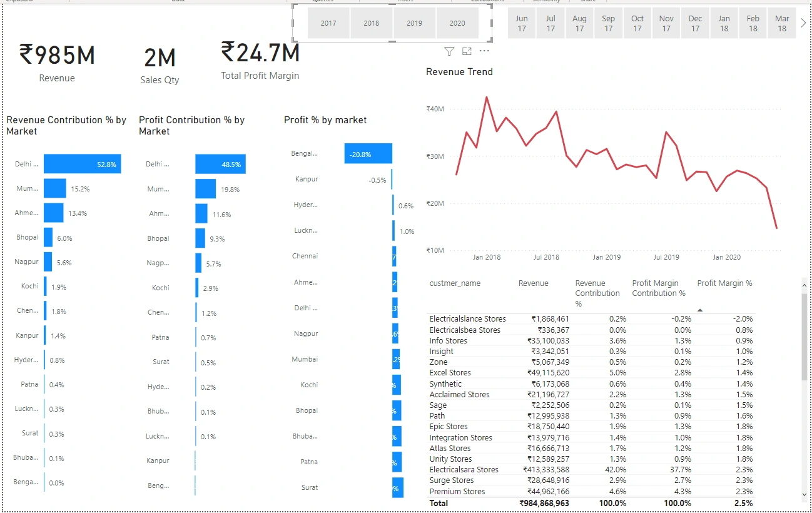
Task: Click Ahmedabad's 13.4% revenue contribution bar
Action: [x=54, y=213]
